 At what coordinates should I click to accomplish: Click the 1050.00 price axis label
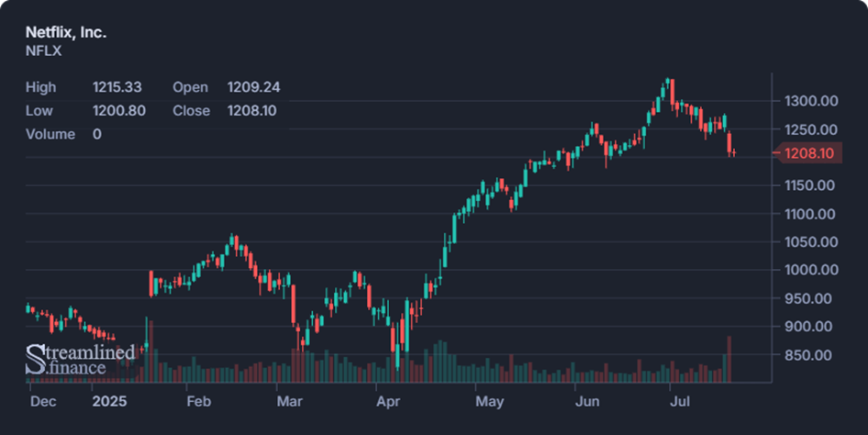811,242
